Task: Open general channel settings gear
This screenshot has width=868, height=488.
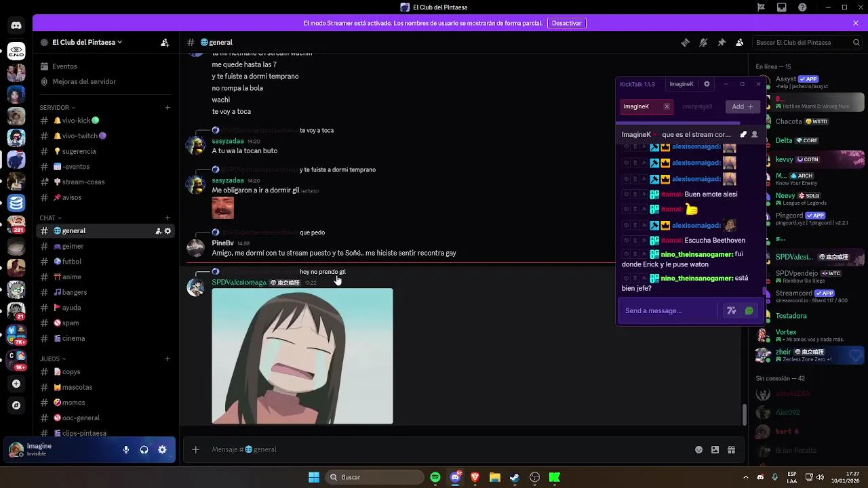Action: (167, 231)
